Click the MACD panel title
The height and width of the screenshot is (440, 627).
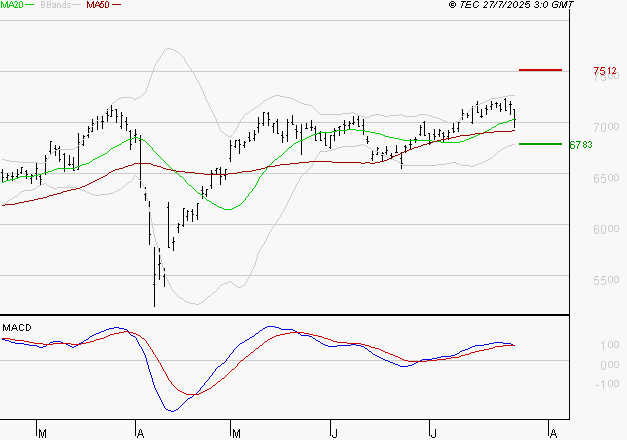click(x=16, y=327)
